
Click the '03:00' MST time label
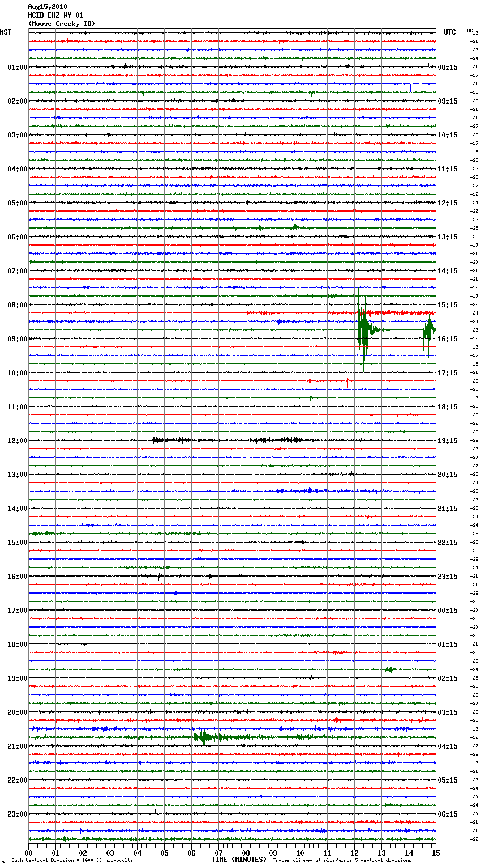tap(18, 135)
